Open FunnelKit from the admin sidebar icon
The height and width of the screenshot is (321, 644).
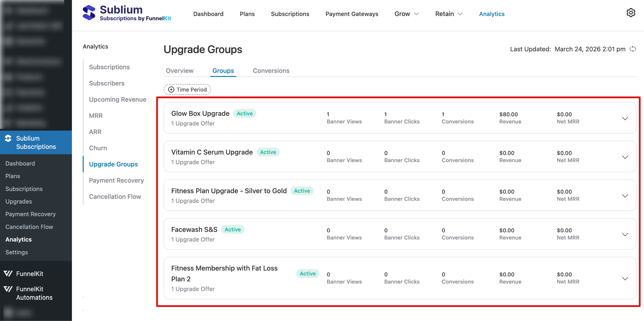tap(8, 273)
